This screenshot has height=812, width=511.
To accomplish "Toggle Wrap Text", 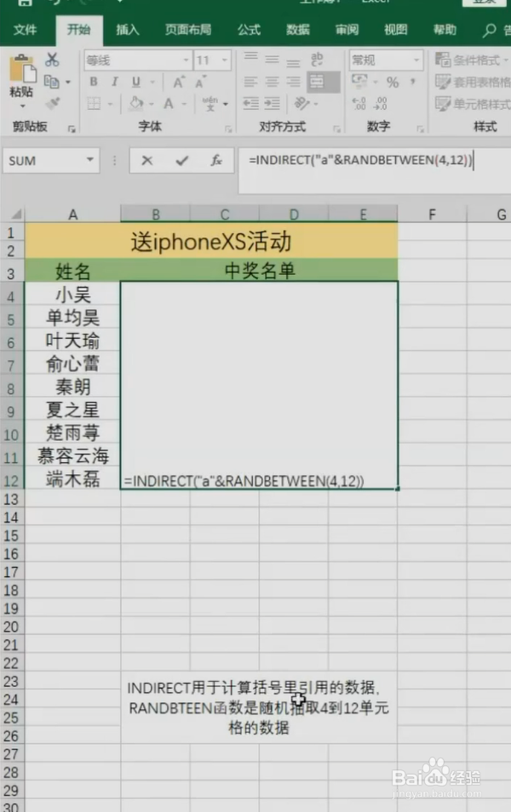I will click(x=317, y=59).
